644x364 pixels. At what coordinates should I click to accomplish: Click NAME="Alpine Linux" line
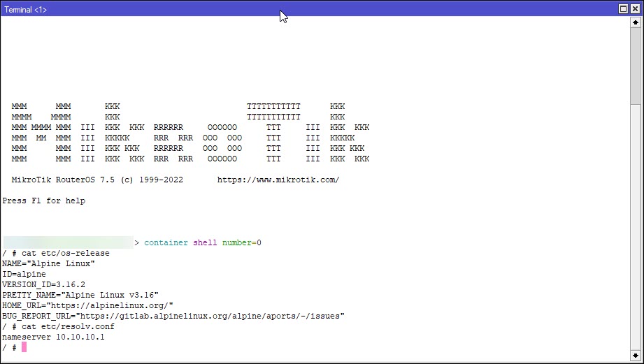point(48,263)
